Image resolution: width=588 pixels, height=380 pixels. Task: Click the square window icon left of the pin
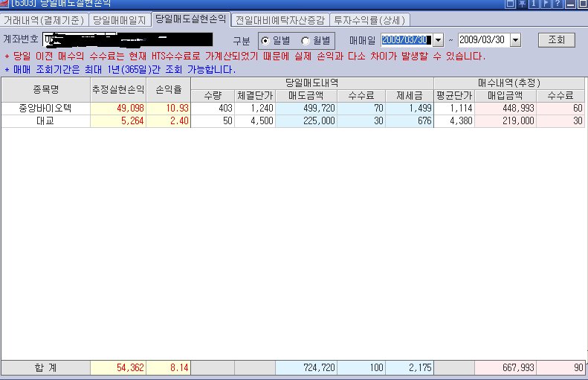pos(510,4)
